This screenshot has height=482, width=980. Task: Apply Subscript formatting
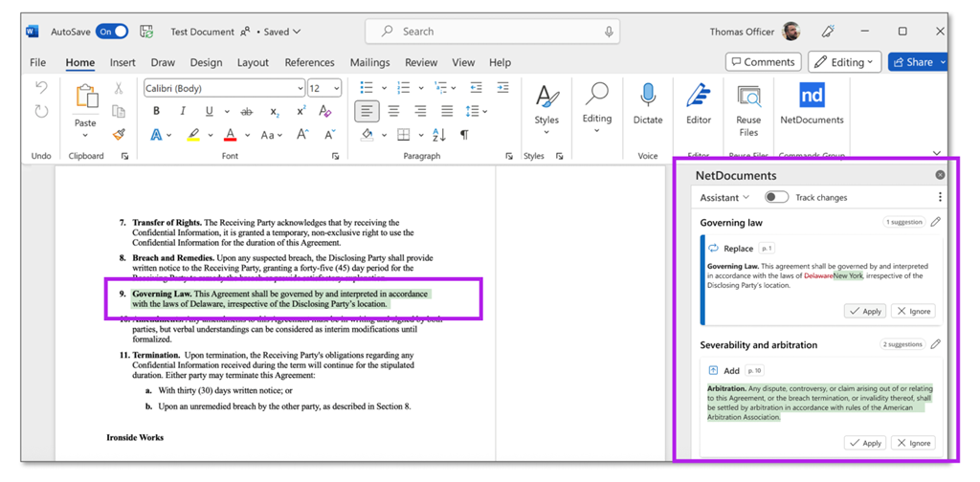click(275, 111)
